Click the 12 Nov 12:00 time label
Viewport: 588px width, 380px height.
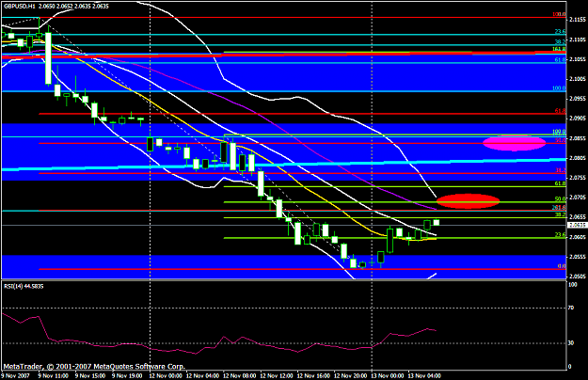[277, 375]
